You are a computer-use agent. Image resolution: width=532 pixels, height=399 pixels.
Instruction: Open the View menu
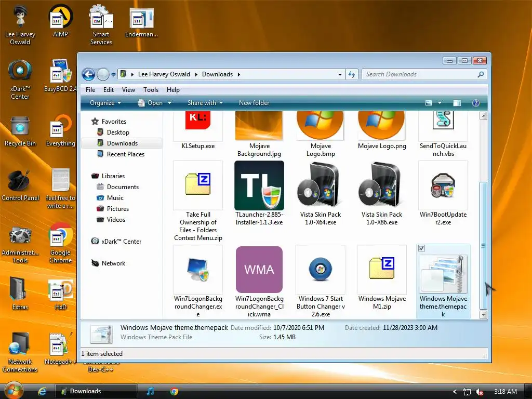tap(128, 90)
